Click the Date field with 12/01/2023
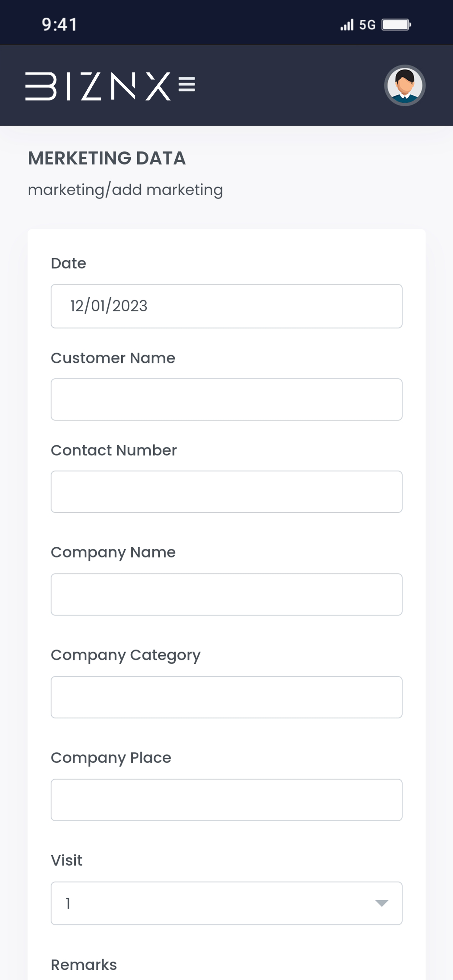This screenshot has width=453, height=980. click(226, 306)
